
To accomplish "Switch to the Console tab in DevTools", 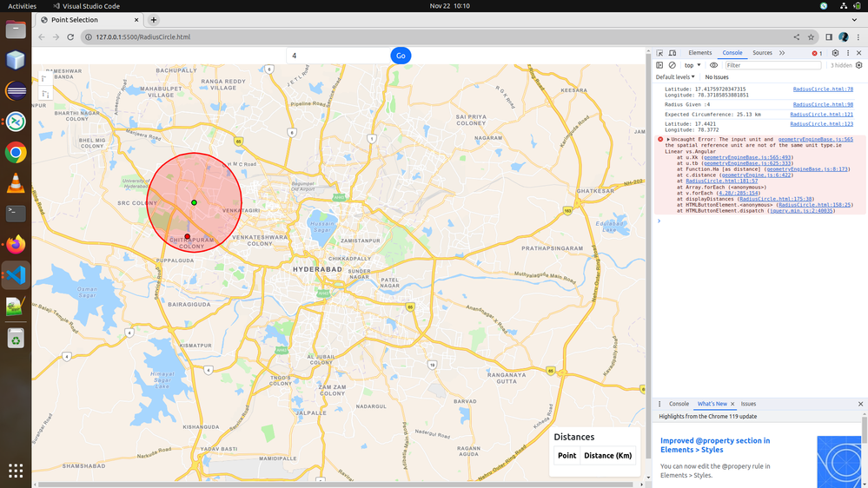I will tap(732, 53).
